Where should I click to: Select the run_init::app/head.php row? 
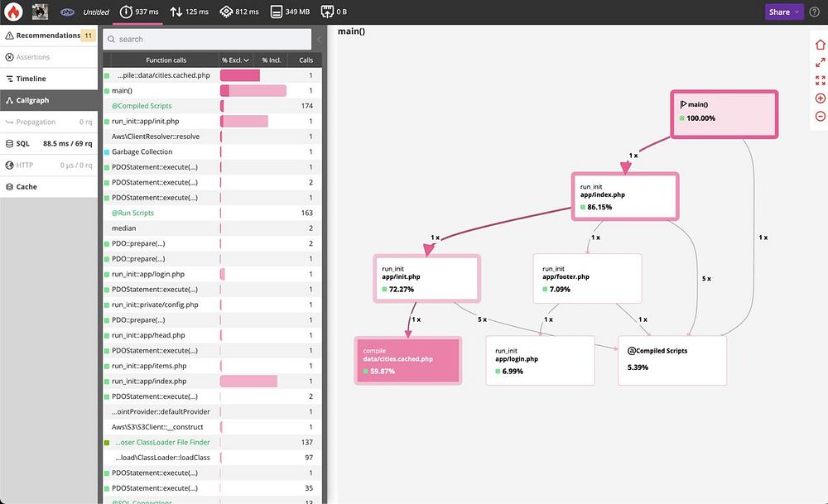tap(212, 336)
